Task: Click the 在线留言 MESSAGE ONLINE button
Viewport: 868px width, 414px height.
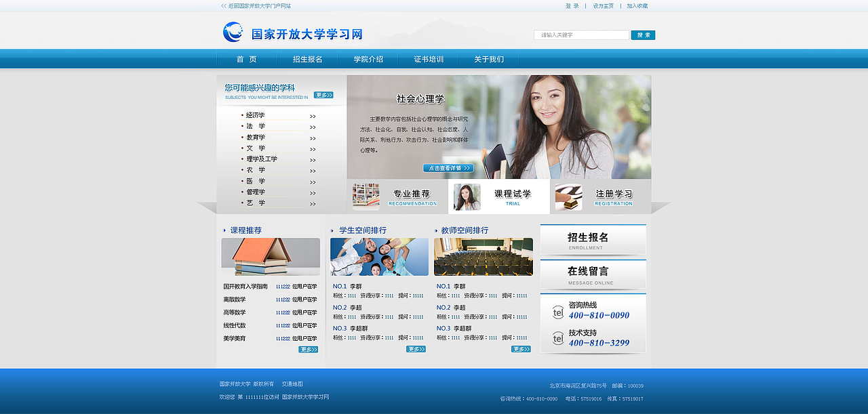Action: tap(593, 274)
